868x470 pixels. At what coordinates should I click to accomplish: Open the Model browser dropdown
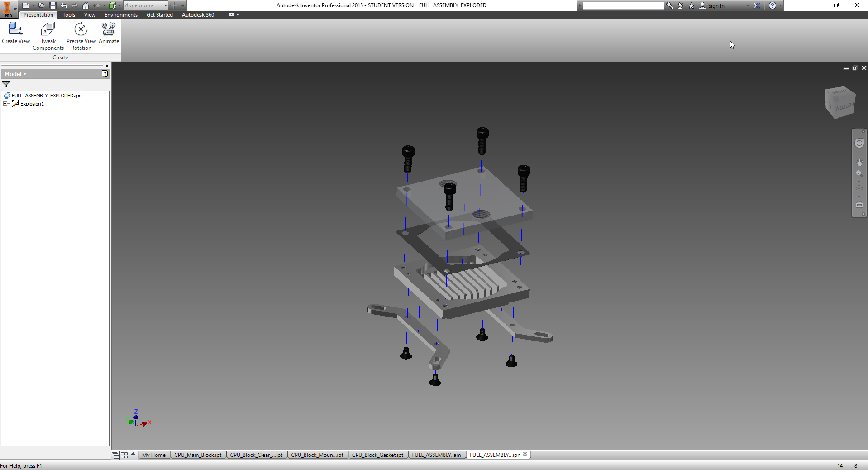click(16, 74)
